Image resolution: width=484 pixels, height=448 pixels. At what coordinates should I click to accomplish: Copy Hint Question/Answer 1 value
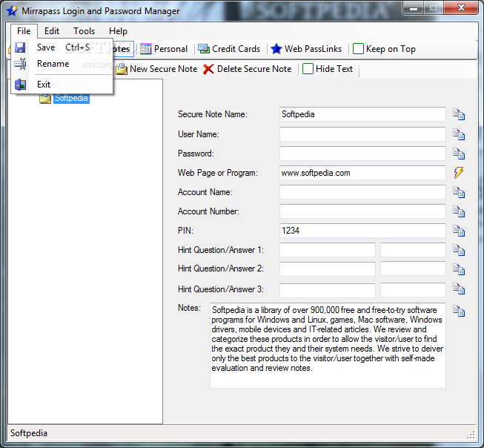click(x=459, y=250)
